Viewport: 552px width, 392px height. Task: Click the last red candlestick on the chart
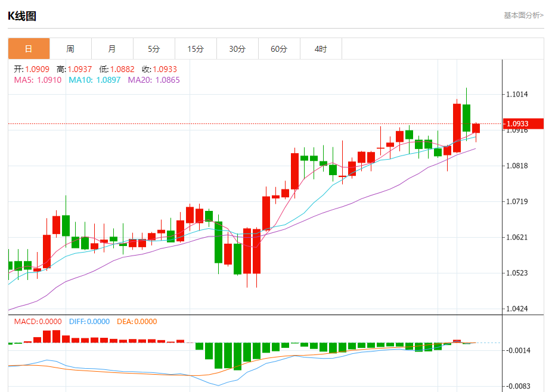tap(476, 128)
